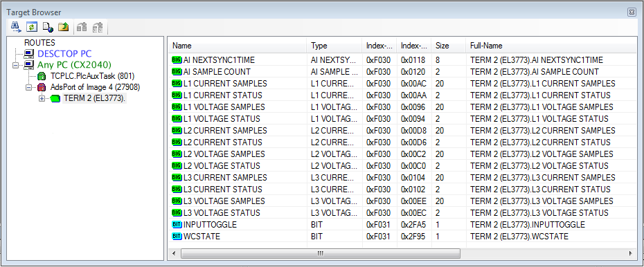Click the binoculars search toolbar icon

tap(17, 28)
